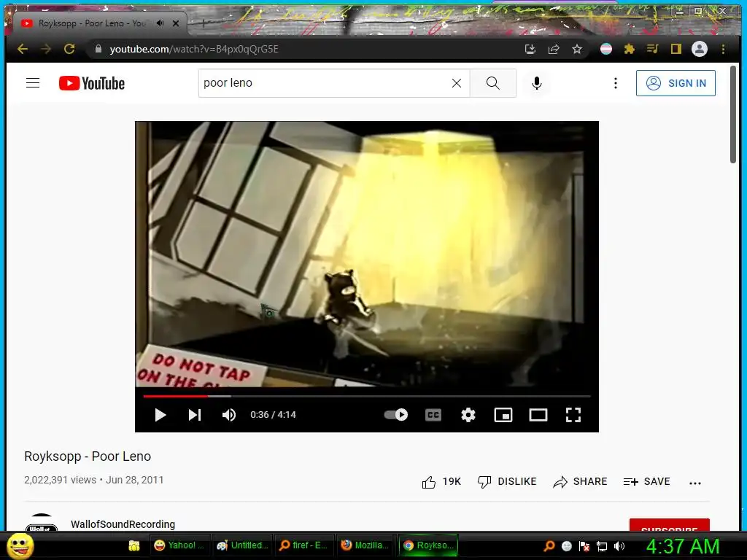The height and width of the screenshot is (560, 747).
Task: View site info via the padlock icon
Action: (x=98, y=49)
